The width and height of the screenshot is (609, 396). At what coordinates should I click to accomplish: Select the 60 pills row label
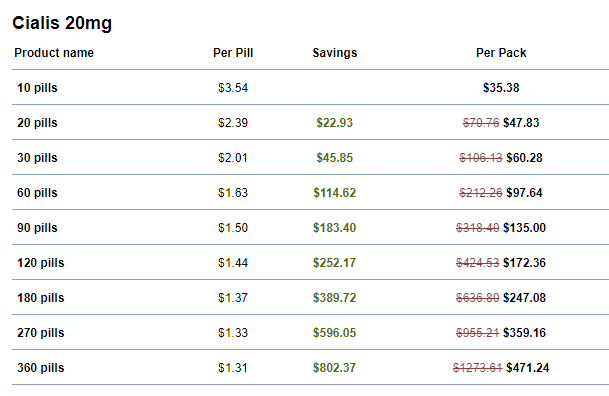click(x=37, y=193)
